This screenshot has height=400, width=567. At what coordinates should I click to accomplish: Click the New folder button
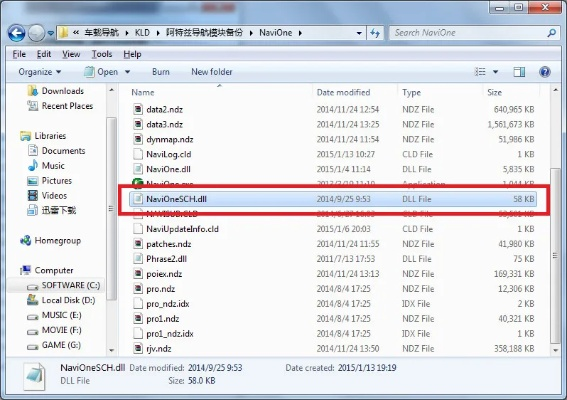coord(212,72)
